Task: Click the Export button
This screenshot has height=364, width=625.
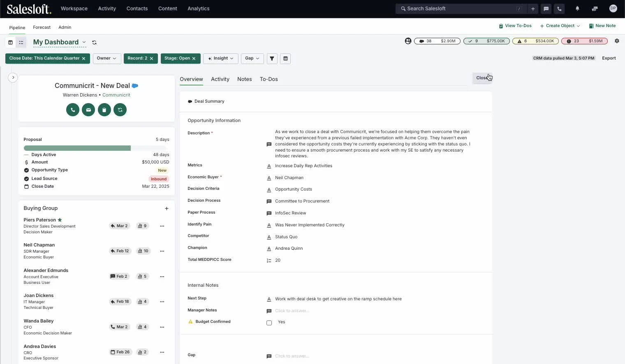Action: click(609, 58)
